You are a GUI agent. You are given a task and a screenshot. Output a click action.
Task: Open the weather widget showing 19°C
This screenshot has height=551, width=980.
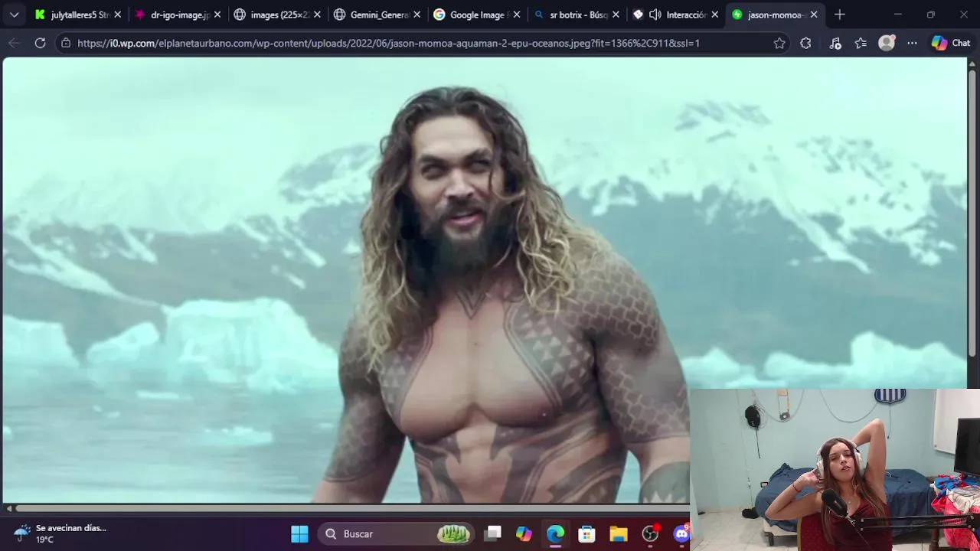[x=61, y=533]
